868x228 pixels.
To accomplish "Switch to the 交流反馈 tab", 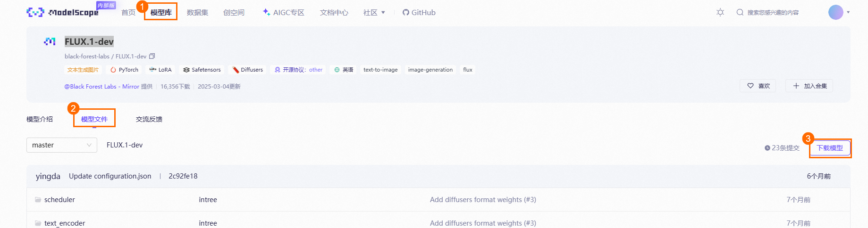I will pyautogui.click(x=149, y=119).
